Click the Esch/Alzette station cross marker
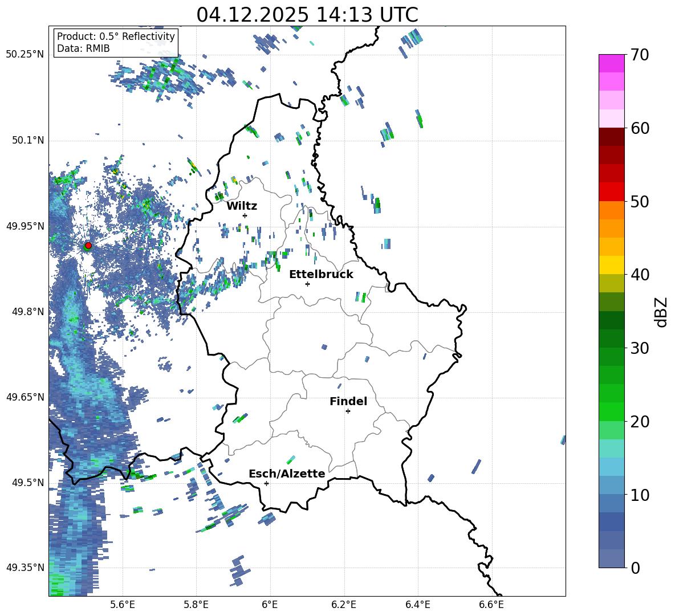Screen dimensions: 675x616 click(x=266, y=483)
